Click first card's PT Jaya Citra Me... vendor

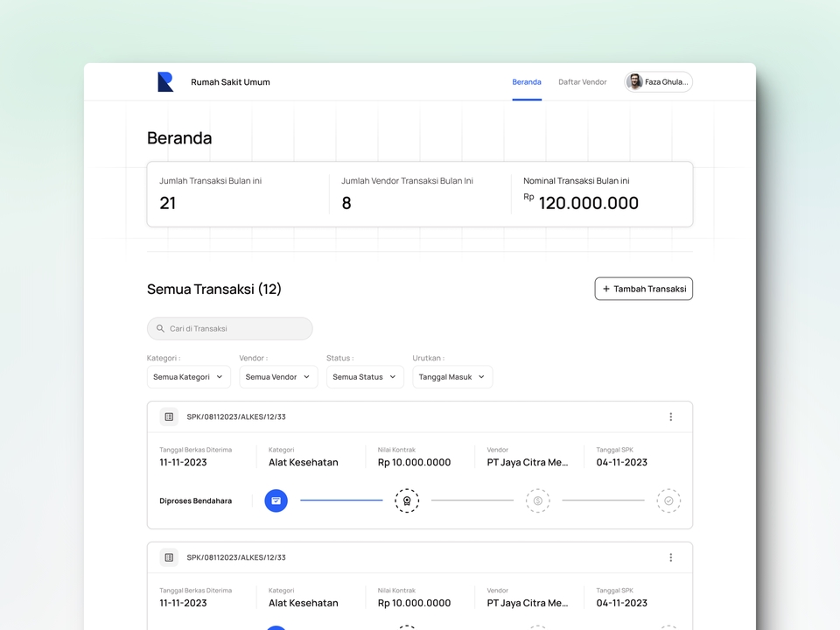click(x=527, y=462)
